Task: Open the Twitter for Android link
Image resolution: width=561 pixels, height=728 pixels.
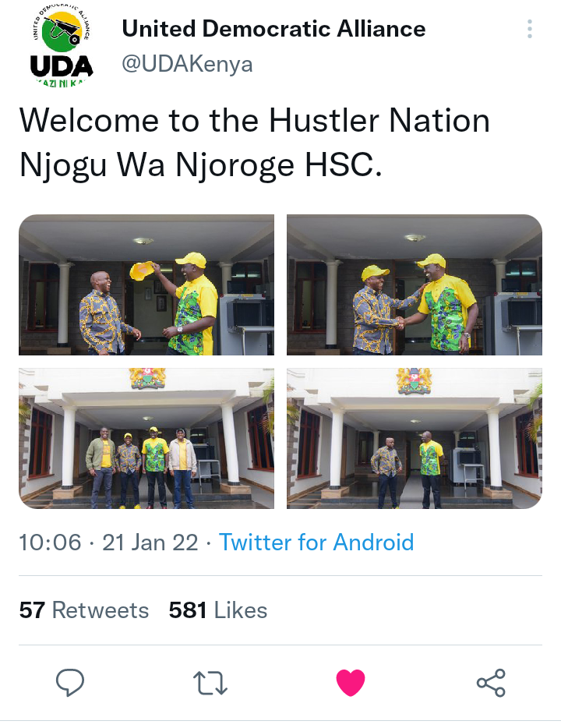Action: tap(316, 542)
